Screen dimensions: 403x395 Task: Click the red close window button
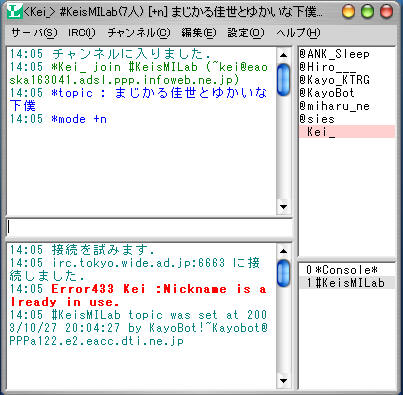387,12
